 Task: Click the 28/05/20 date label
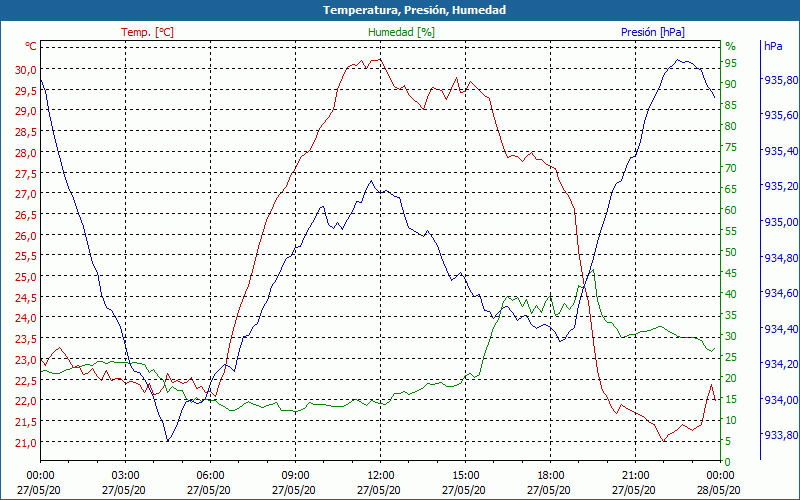(719, 490)
